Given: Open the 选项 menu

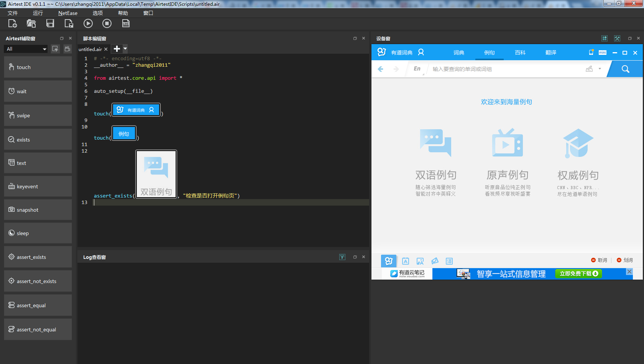Looking at the screenshot, I should pyautogui.click(x=98, y=13).
